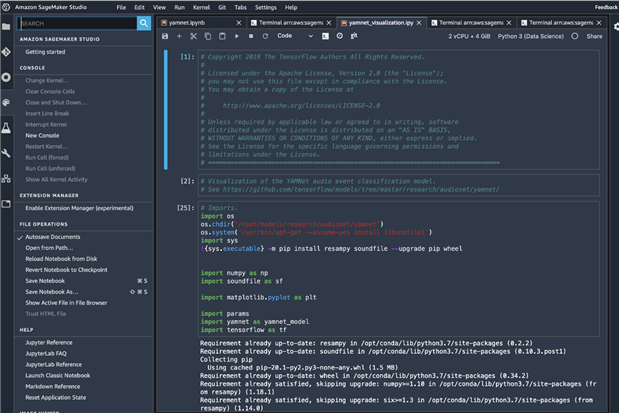619x413 pixels.
Task: Open running terminals and kernels sidebar icon
Action: (x=6, y=77)
